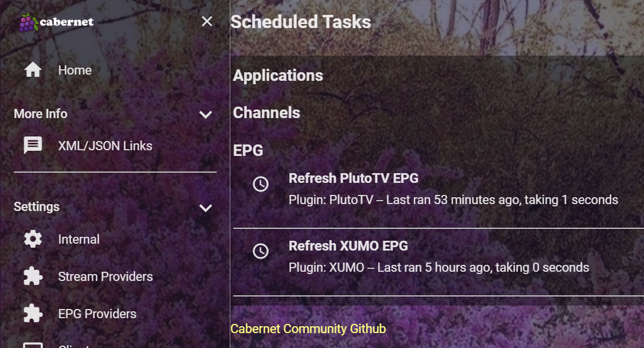The image size is (644, 348).
Task: Click the Applications section heading
Action: [x=278, y=76]
